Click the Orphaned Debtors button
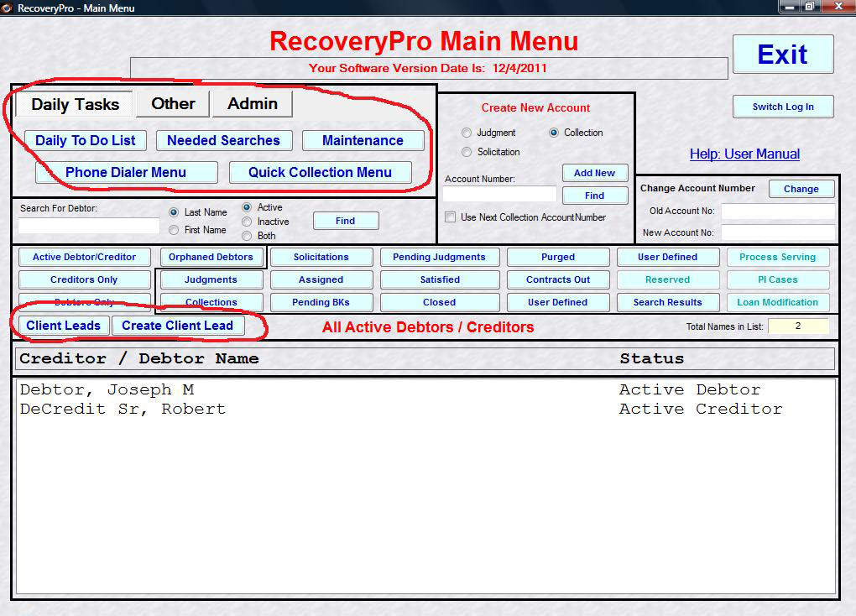The image size is (856, 616). (x=211, y=257)
